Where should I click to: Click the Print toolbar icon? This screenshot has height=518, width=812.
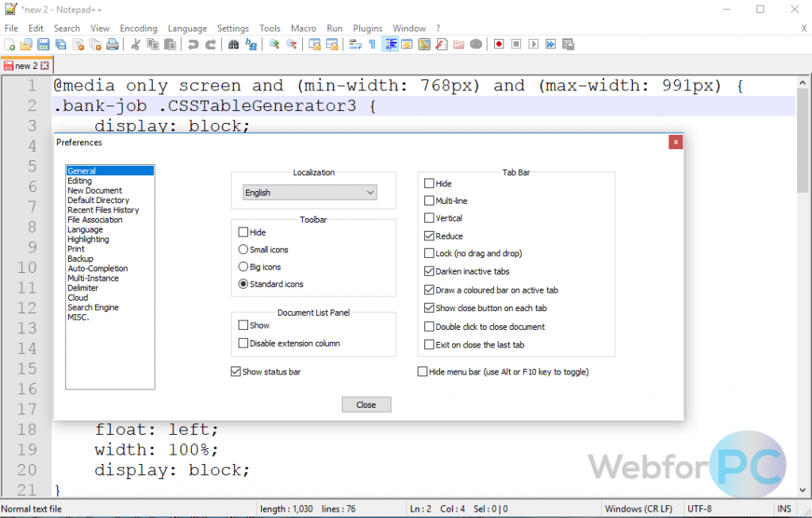pos(110,44)
